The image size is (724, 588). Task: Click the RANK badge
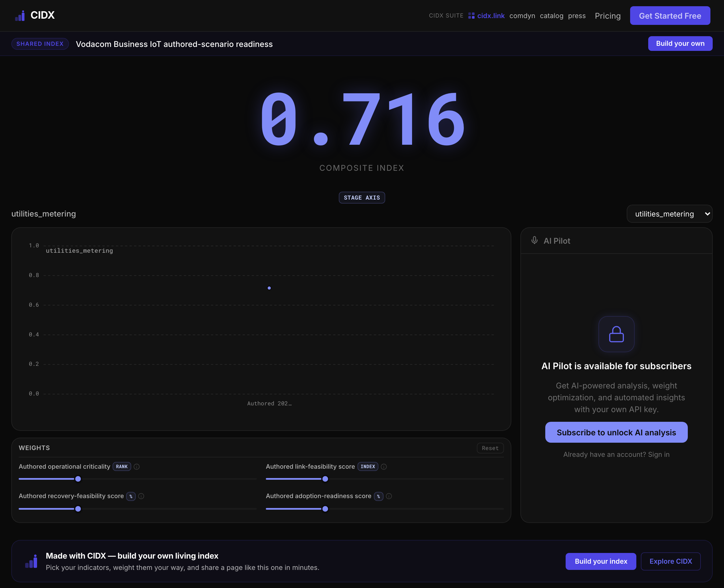coord(122,467)
